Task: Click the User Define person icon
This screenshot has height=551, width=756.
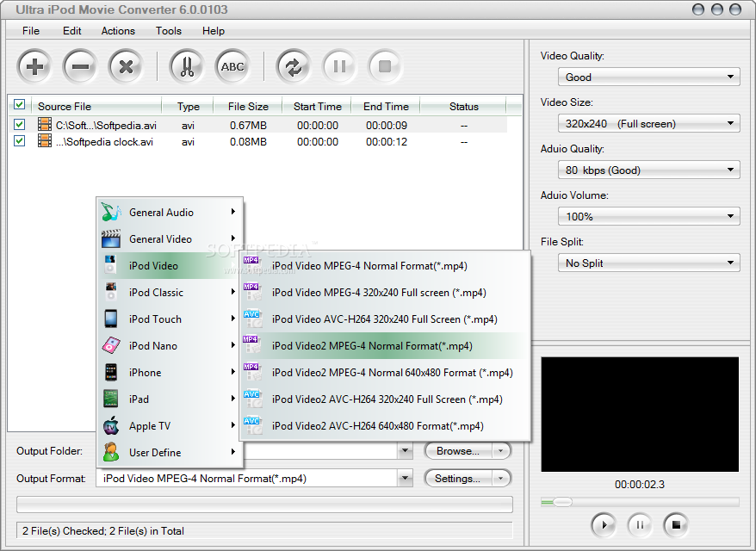Action: click(x=111, y=452)
